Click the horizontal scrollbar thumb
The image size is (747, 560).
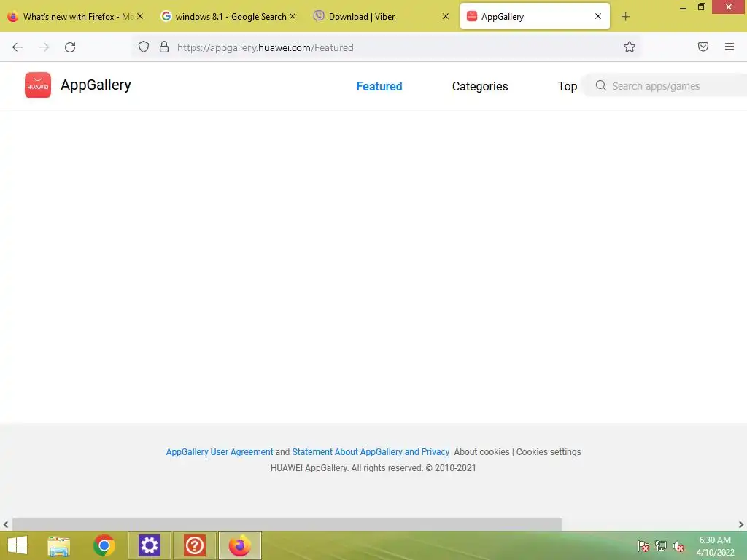click(x=287, y=524)
